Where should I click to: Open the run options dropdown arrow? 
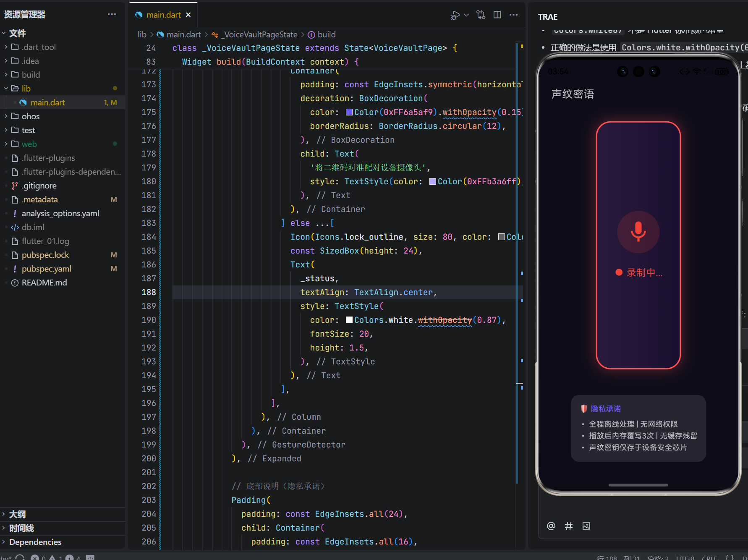pos(466,15)
